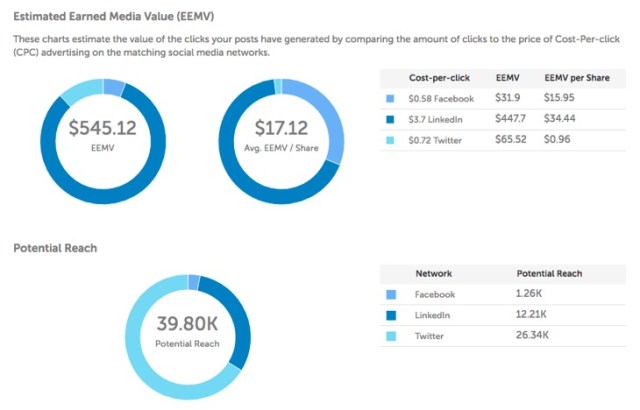Select LinkedIn legend swatch in the Network table
The width and height of the screenshot is (640, 410).
389,316
